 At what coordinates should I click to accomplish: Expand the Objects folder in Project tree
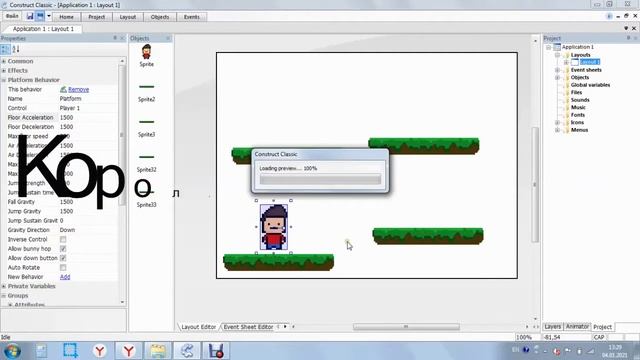(x=558, y=78)
